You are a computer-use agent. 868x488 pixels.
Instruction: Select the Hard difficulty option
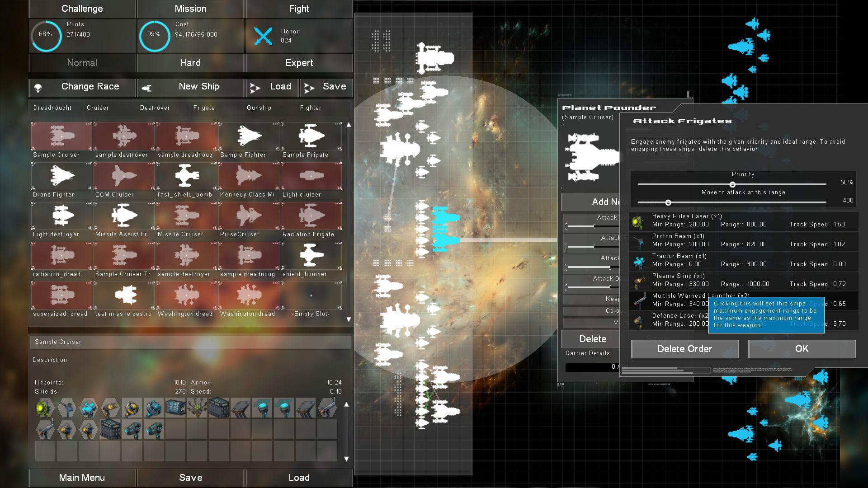[x=190, y=63]
